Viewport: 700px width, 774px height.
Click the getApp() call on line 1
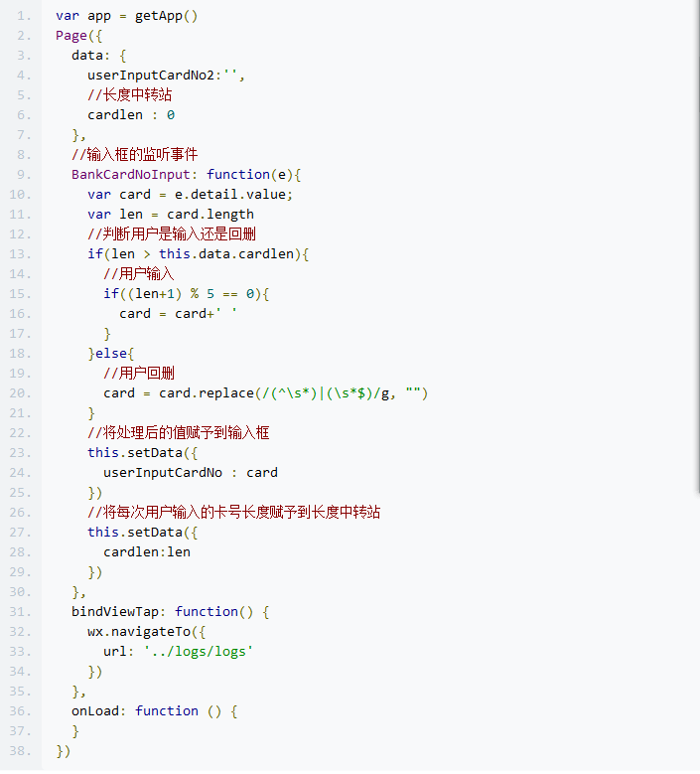pos(166,16)
